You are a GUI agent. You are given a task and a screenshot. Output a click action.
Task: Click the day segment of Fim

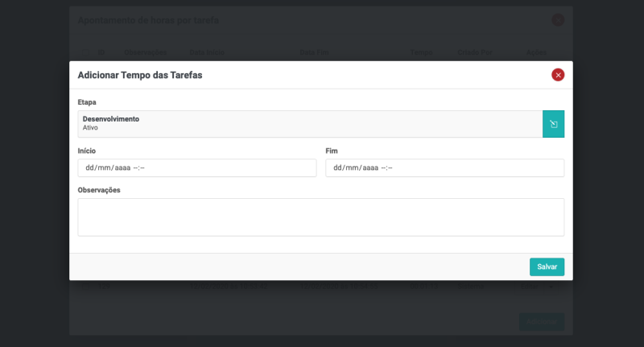click(338, 167)
